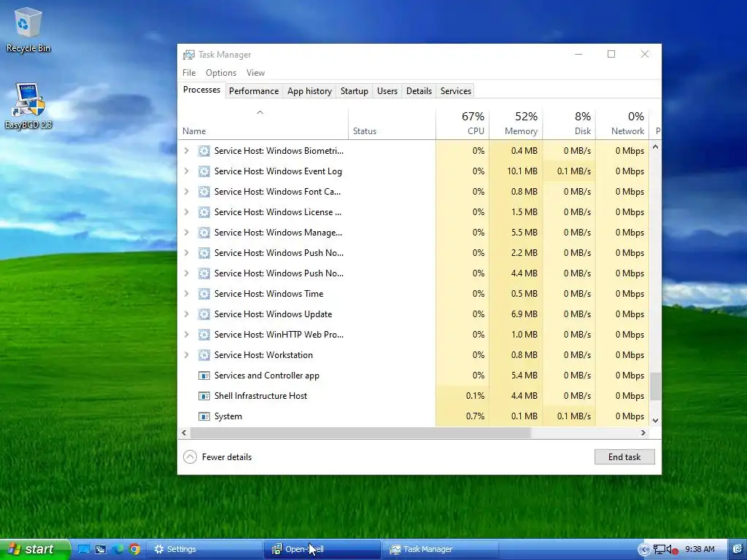
Task: Click horizontal scrollbar right arrow
Action: (x=643, y=433)
